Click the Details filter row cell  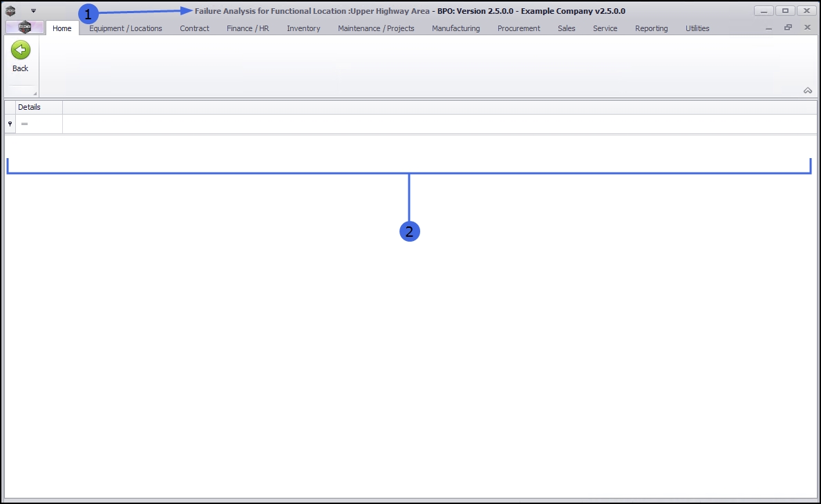click(x=39, y=124)
